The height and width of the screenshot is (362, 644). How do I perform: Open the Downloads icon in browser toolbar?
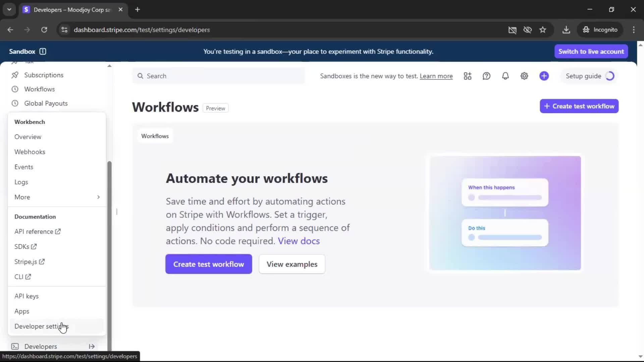[566, 30]
